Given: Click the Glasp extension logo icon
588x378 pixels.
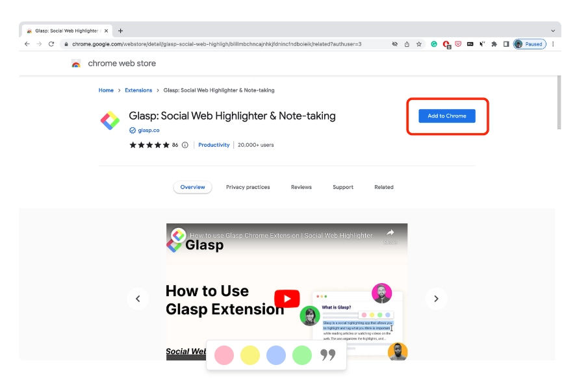Looking at the screenshot, I should pyautogui.click(x=110, y=120).
